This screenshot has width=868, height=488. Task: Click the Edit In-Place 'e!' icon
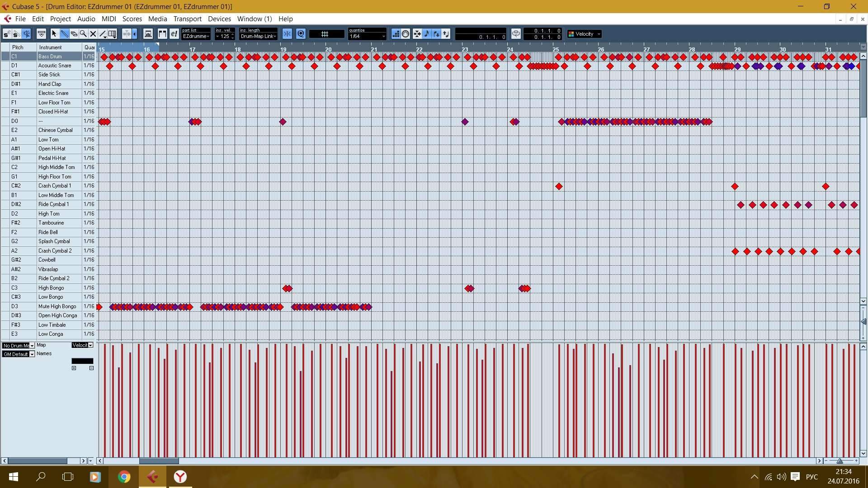174,34
